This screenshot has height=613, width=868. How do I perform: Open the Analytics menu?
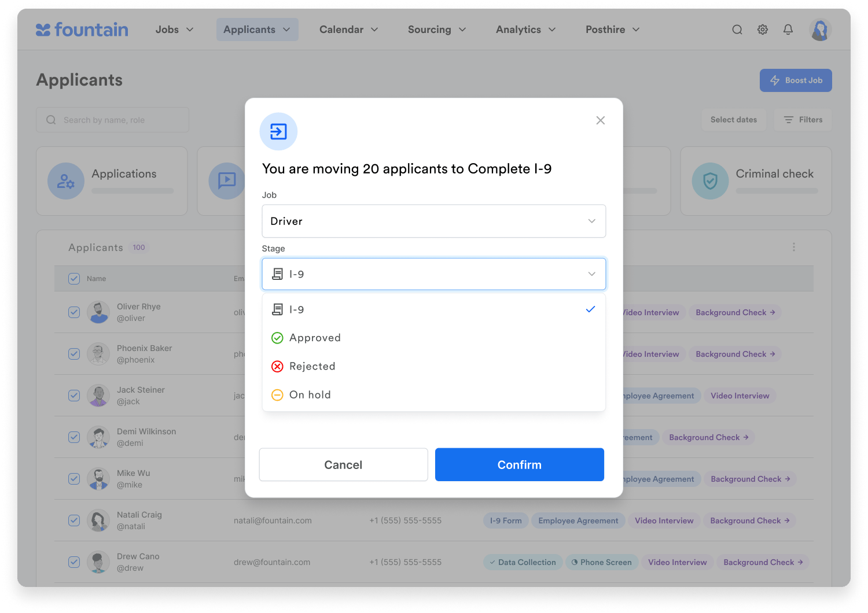click(x=525, y=29)
